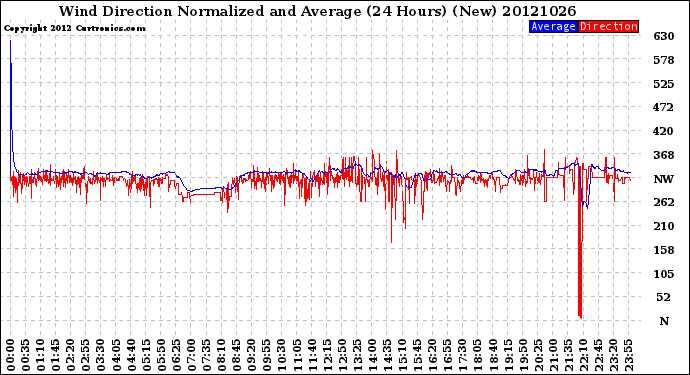
Task: Click the 15:10 time axis label
Action: tap(402, 355)
